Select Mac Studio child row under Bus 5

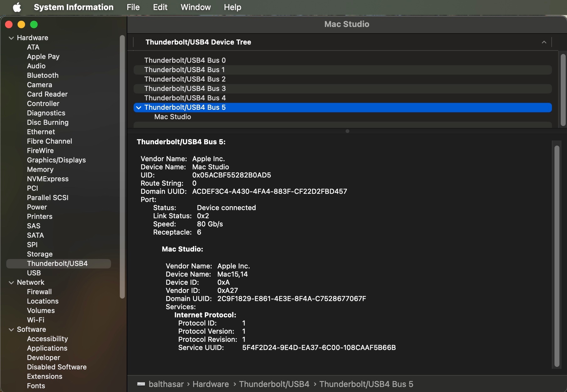(342, 117)
